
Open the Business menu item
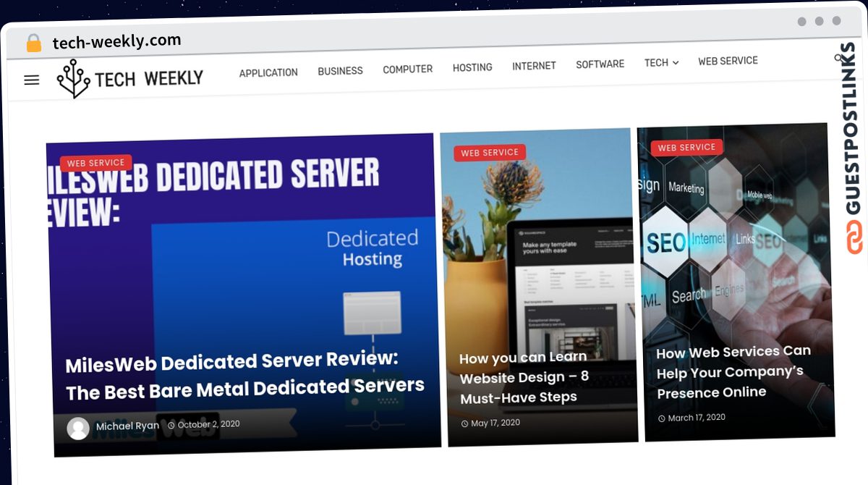click(340, 71)
